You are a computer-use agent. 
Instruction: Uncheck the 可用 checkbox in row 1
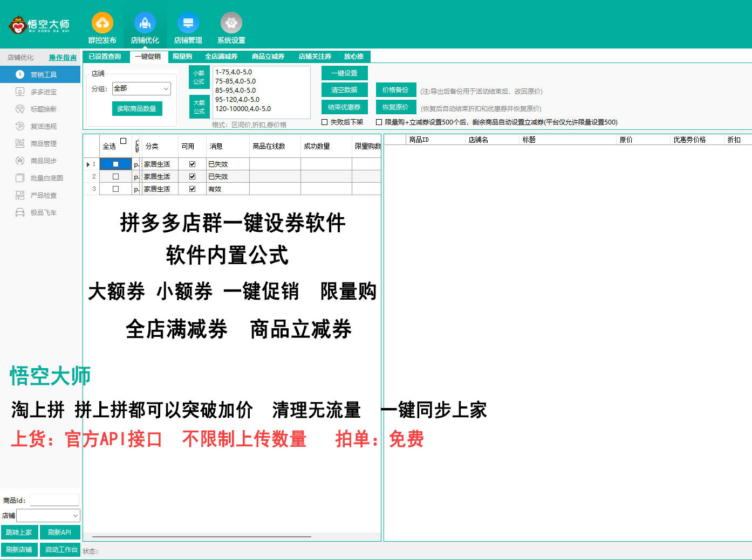(192, 164)
